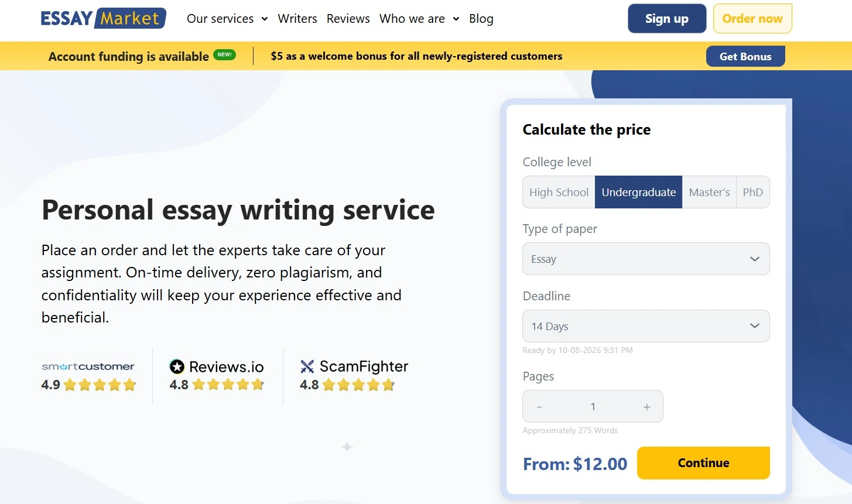
Task: Select Undergraduate college level
Action: (639, 192)
